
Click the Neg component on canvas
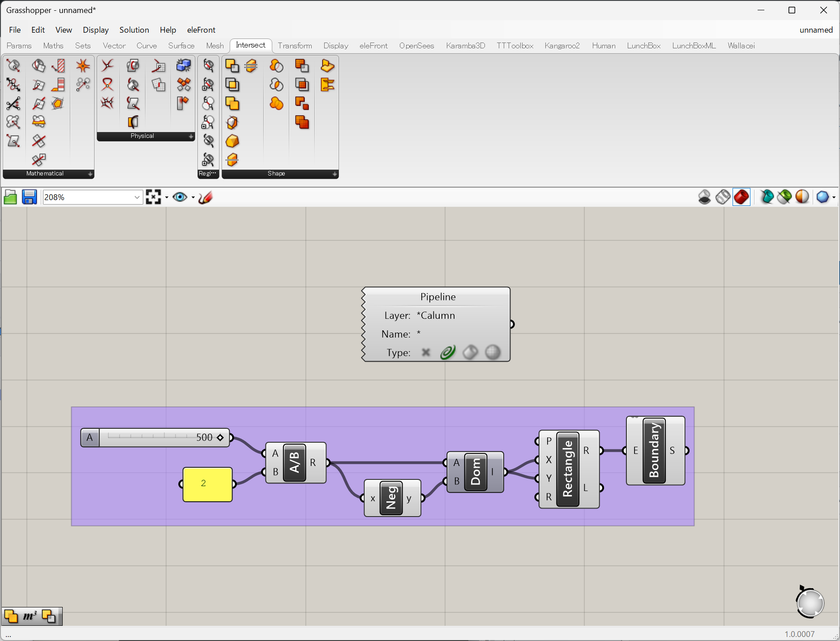pos(391,498)
